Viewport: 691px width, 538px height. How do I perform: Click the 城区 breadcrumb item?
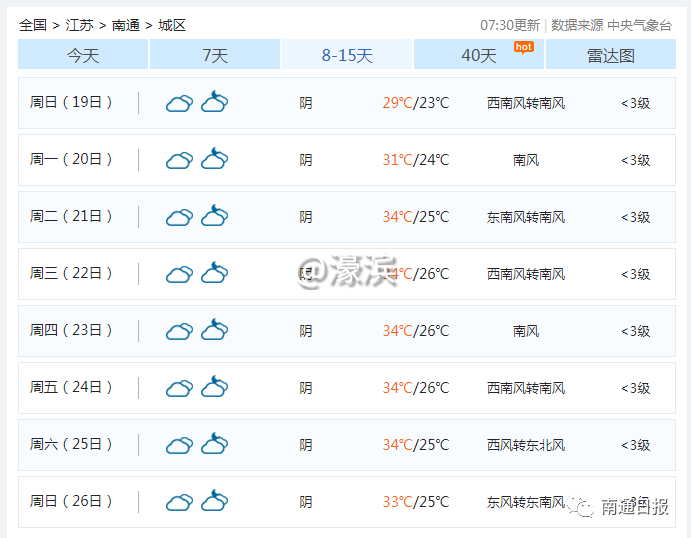172,25
